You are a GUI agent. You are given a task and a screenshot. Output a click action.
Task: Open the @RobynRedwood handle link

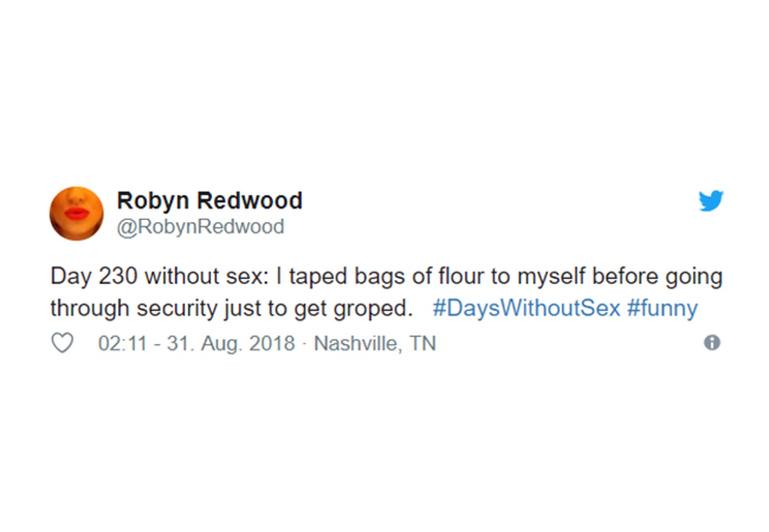(200, 227)
